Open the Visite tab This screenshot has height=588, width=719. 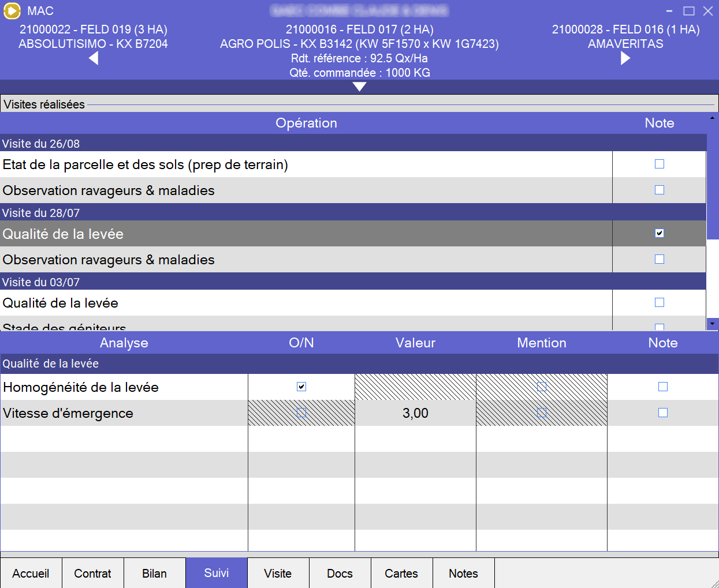point(278,573)
